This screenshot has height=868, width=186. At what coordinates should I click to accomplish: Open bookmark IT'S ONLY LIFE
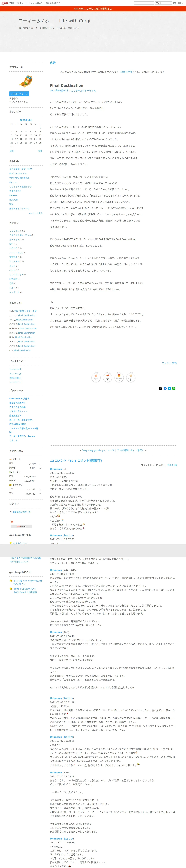[x=17, y=424]
